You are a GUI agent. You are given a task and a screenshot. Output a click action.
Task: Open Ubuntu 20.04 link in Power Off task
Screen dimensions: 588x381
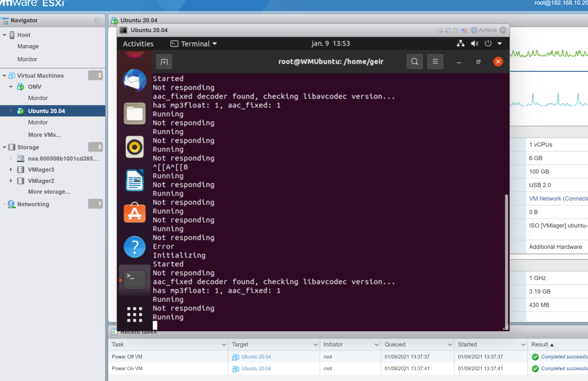click(x=256, y=357)
